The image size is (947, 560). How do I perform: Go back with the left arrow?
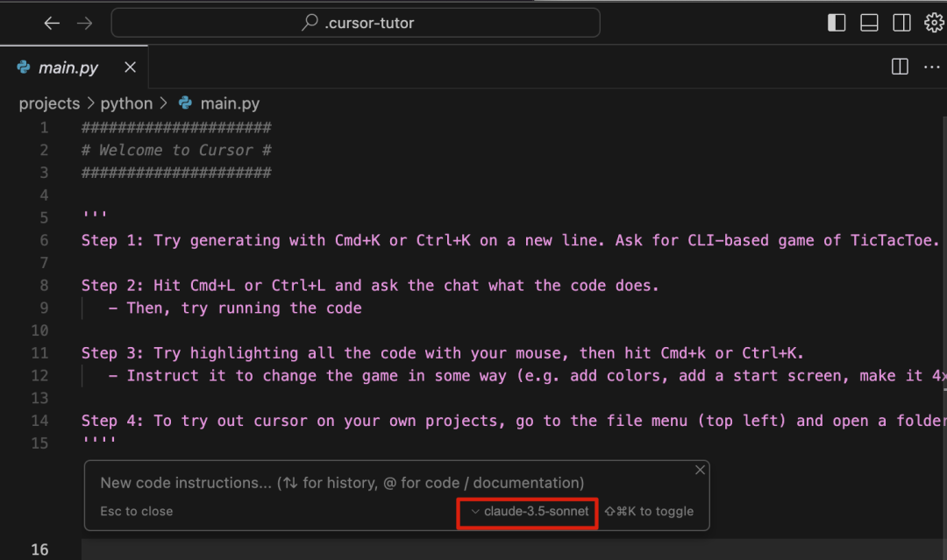pyautogui.click(x=52, y=23)
